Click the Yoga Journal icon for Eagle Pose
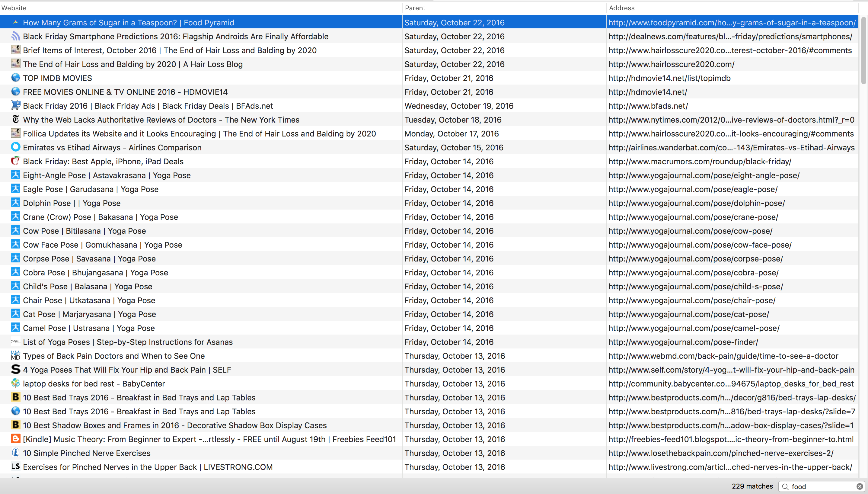 [x=14, y=189]
